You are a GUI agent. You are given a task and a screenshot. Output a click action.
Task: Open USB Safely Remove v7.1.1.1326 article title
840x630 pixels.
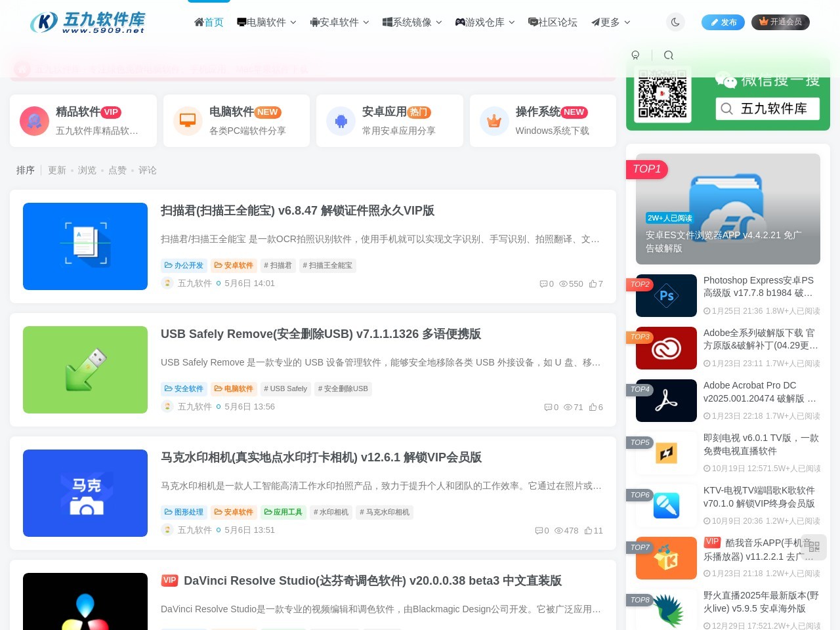321,334
